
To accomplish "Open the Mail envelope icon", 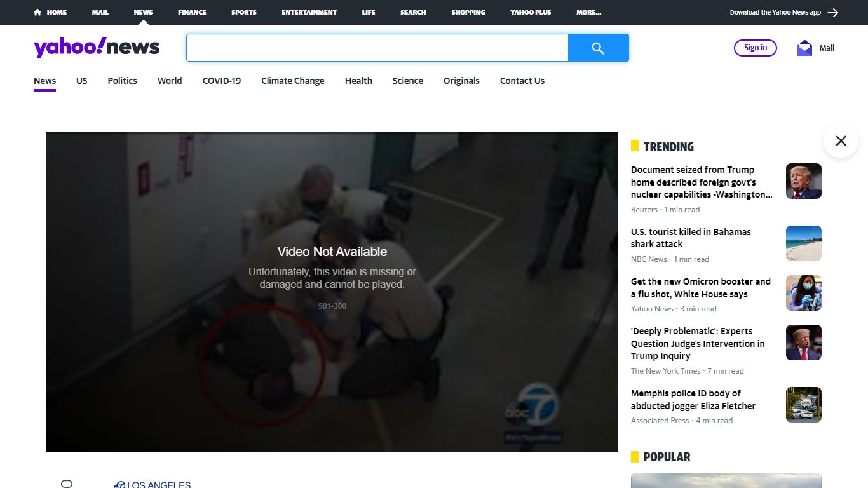I will [804, 48].
